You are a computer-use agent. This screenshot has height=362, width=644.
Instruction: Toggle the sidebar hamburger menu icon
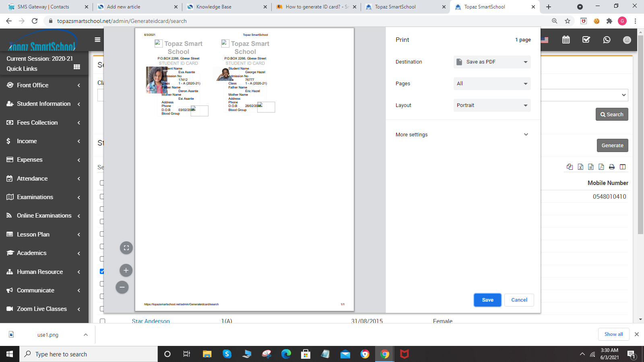tap(97, 39)
